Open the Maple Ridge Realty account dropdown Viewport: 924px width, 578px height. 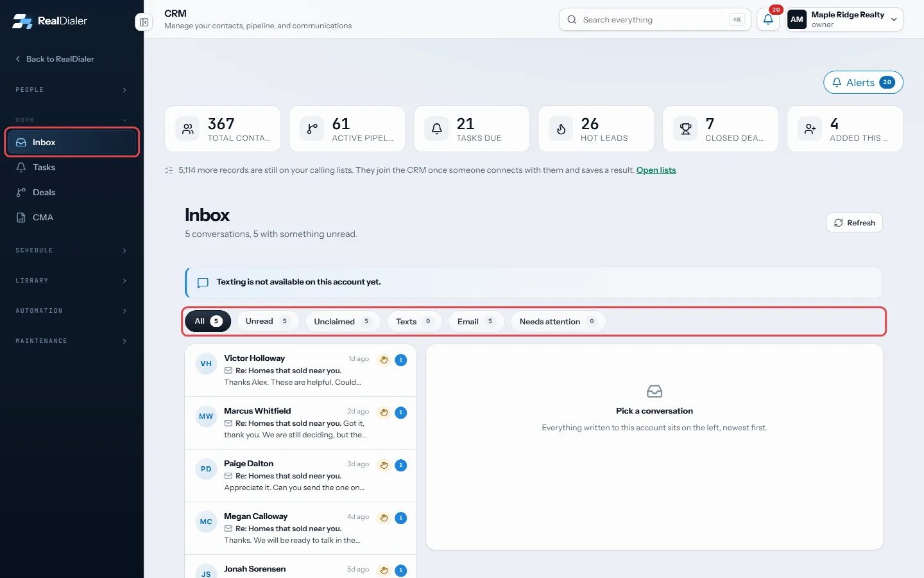[844, 19]
